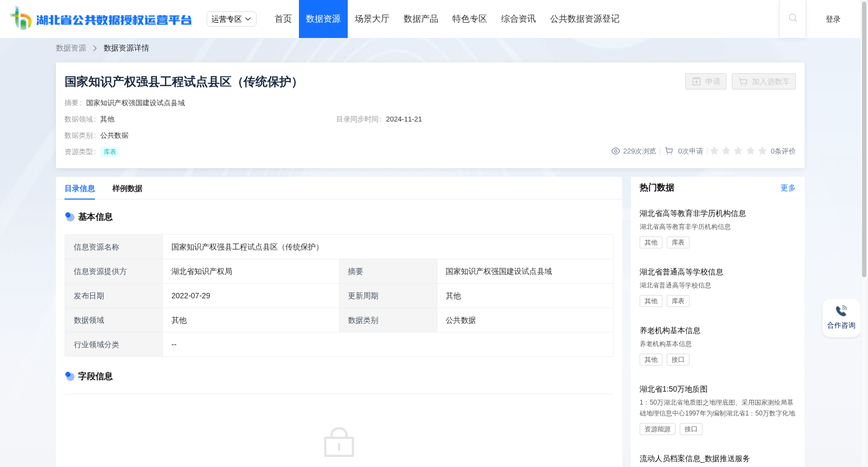The image size is (868, 467).
Task: Open the 数据产品 menu
Action: click(x=421, y=19)
